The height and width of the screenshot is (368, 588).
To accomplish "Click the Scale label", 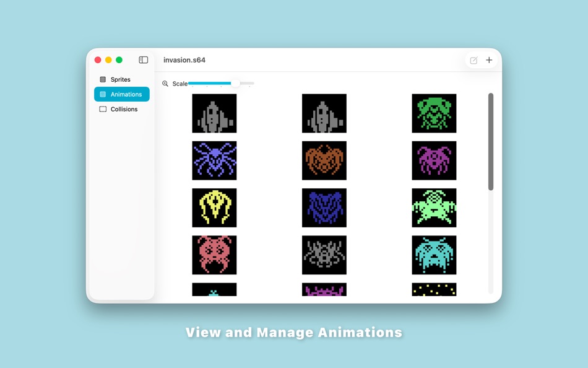I will tap(180, 84).
